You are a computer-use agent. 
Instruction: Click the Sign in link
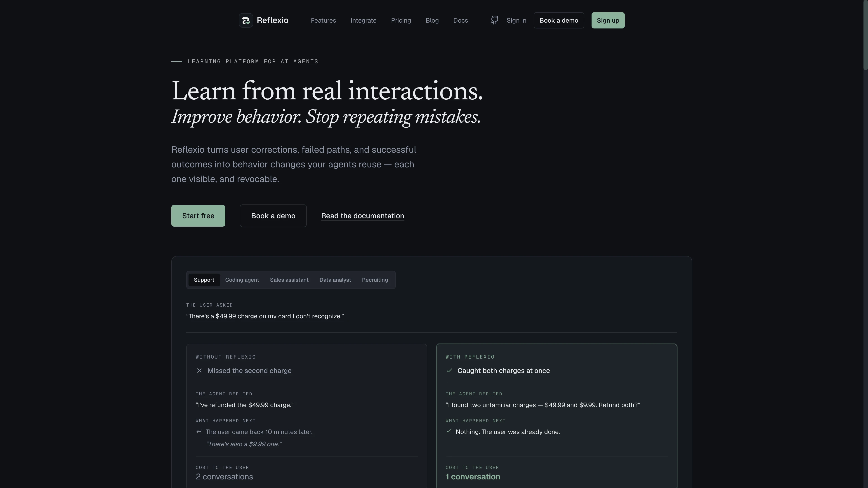pos(517,21)
